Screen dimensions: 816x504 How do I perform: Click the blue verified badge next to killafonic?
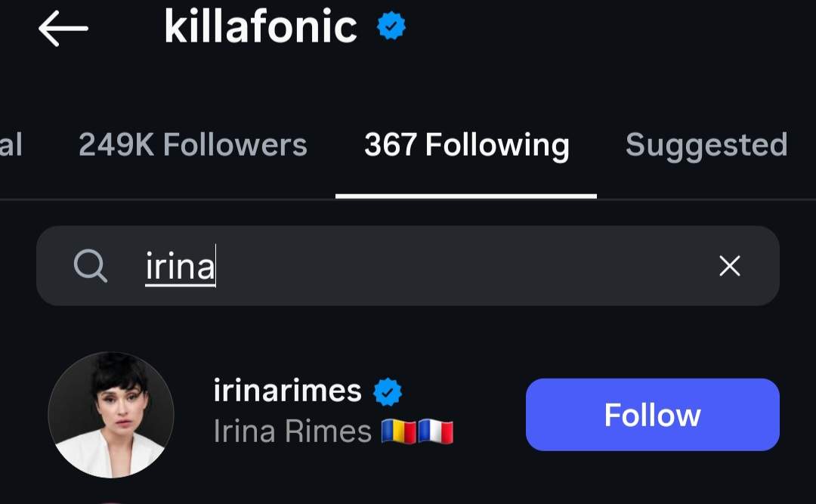389,26
